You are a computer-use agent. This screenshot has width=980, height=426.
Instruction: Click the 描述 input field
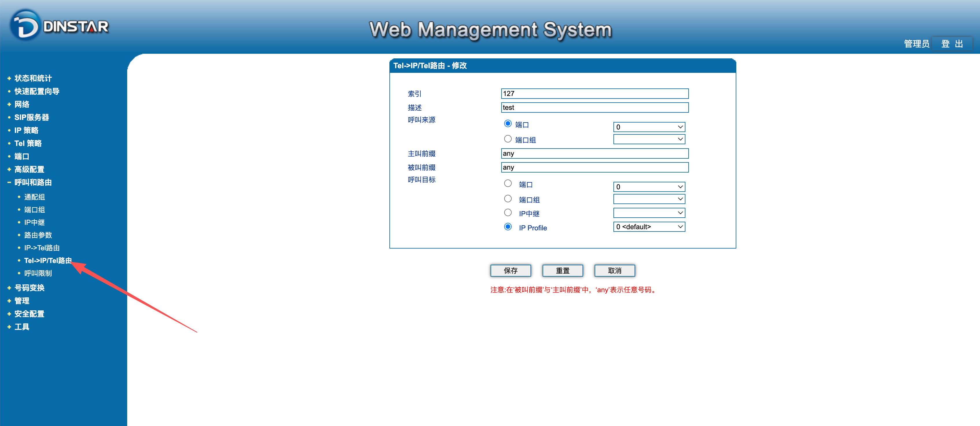coord(595,108)
